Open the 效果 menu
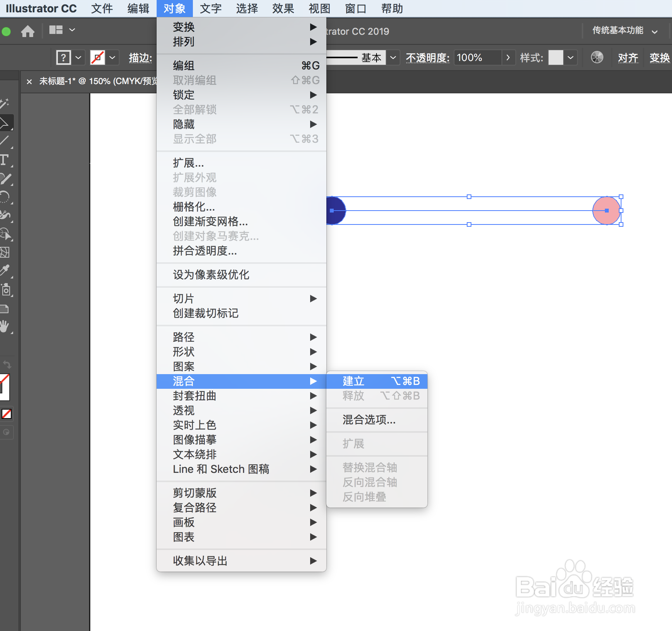This screenshot has height=631, width=672. [x=283, y=8]
